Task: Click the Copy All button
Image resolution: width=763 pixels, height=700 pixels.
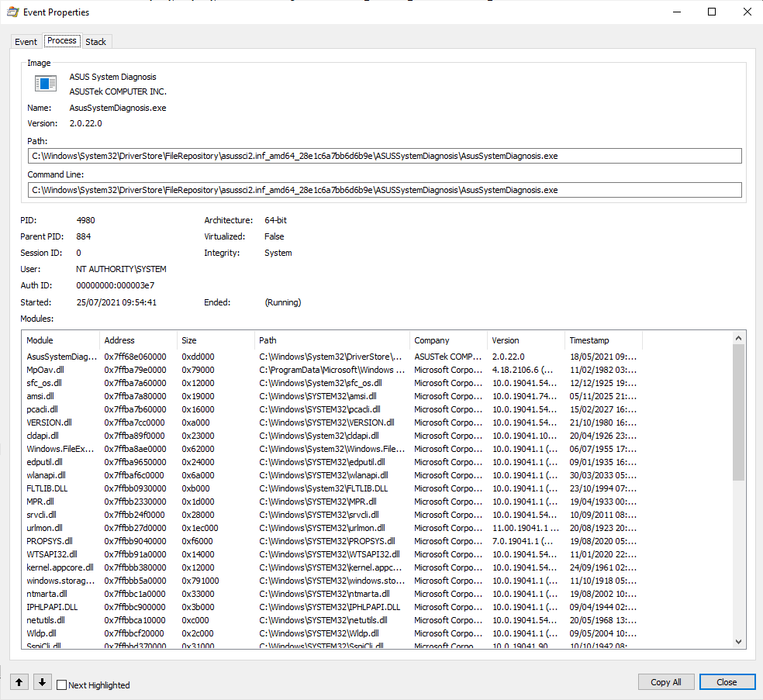Action: tap(665, 682)
